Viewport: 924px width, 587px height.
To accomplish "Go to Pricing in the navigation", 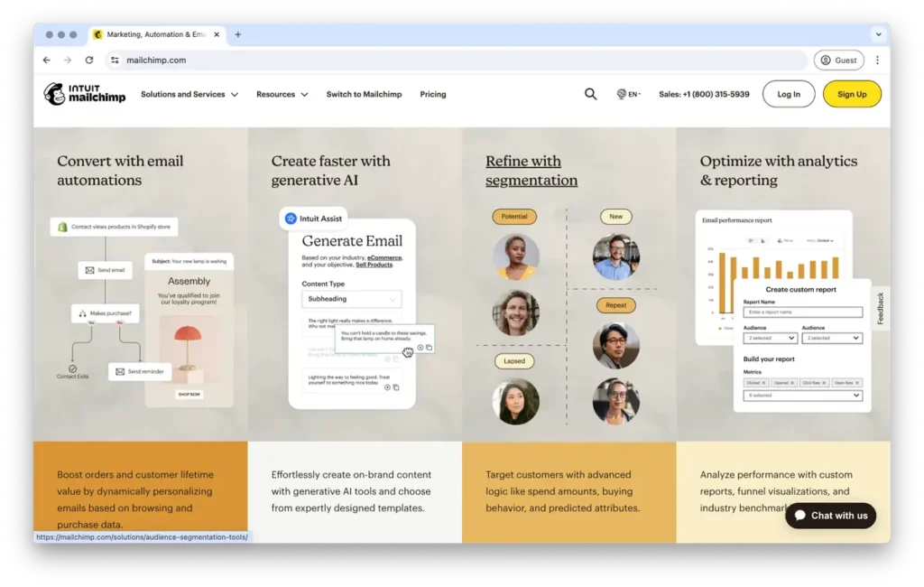I will (433, 95).
